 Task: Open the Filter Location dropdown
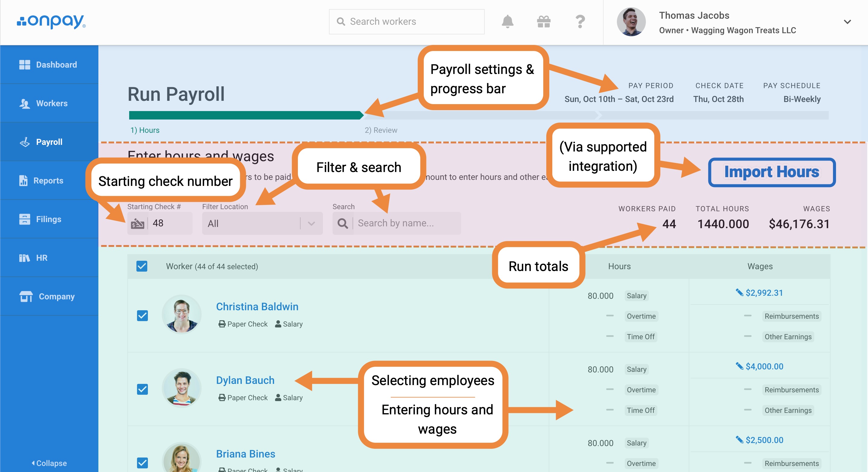pyautogui.click(x=262, y=223)
